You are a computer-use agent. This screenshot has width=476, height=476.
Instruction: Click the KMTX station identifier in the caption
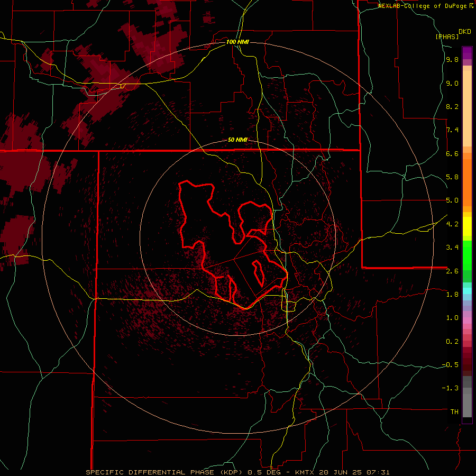pyautogui.click(x=305, y=472)
